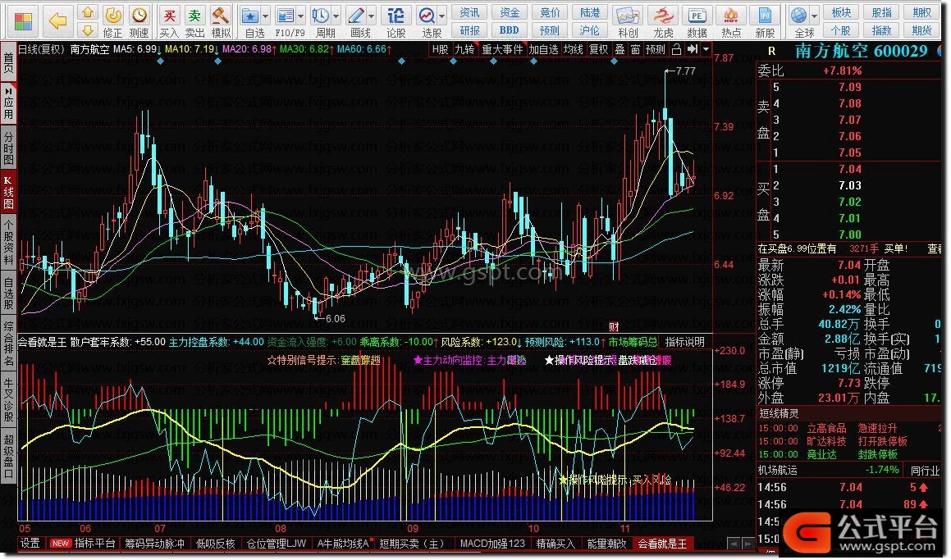
Task: Toggle the 均线 moving average display
Action: point(574,50)
